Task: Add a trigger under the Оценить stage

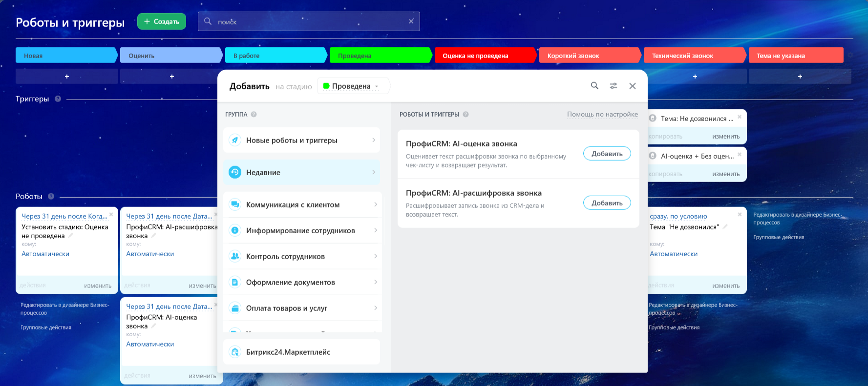Action: pos(172,76)
